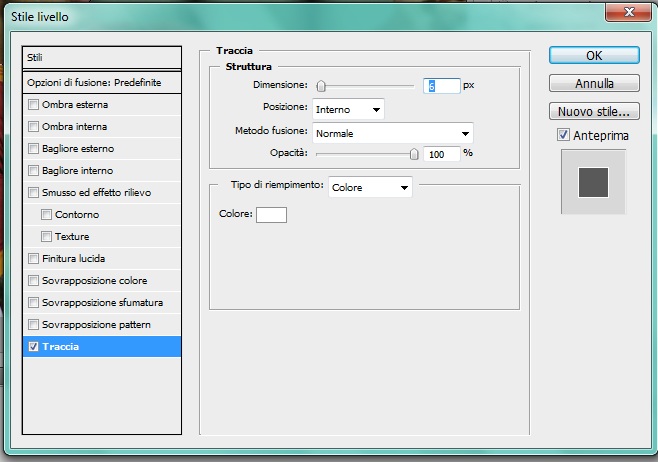Toggle the Ombra interna checkbox
Viewport: 658px width, 462px height.
point(34,126)
